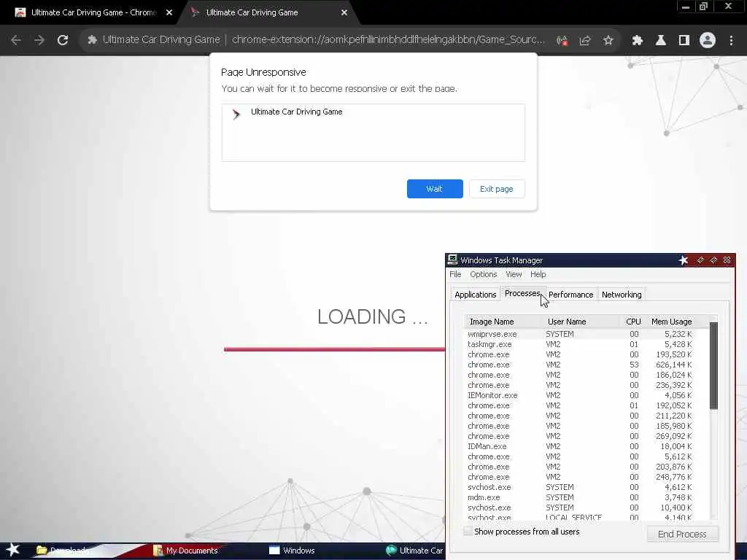Select the chrome.exe row using 626,144 K
Viewport: 747px width, 560px height.
pos(580,365)
